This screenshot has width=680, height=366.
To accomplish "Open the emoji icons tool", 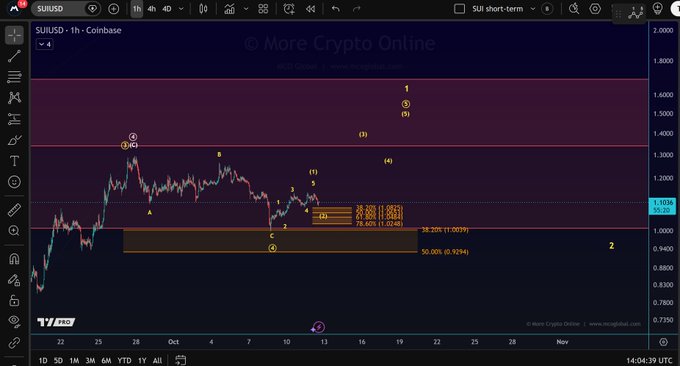I will click(14, 182).
